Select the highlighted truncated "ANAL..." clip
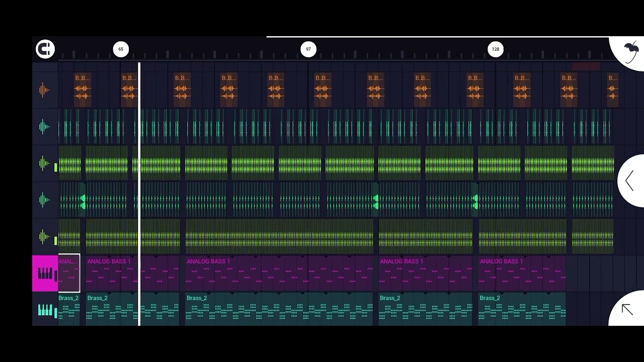The image size is (644, 362). click(x=69, y=274)
